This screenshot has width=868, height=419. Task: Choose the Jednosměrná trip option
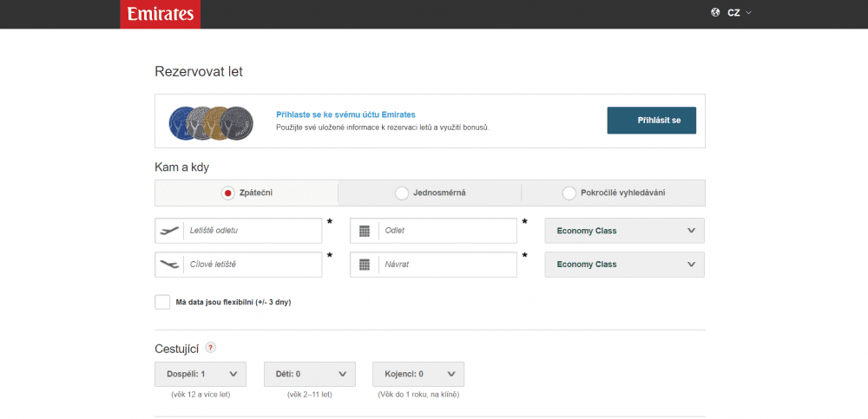tap(402, 193)
